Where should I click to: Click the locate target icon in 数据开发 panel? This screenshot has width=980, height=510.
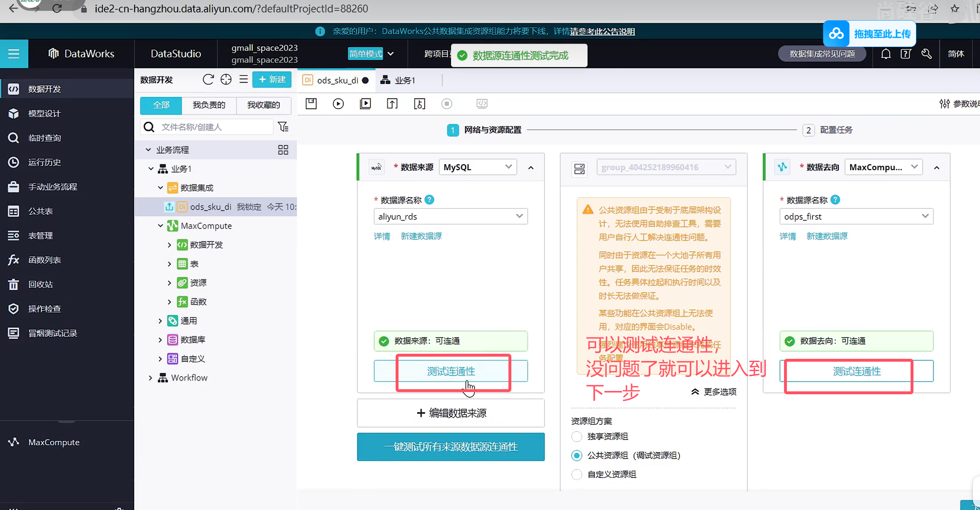[x=226, y=80]
